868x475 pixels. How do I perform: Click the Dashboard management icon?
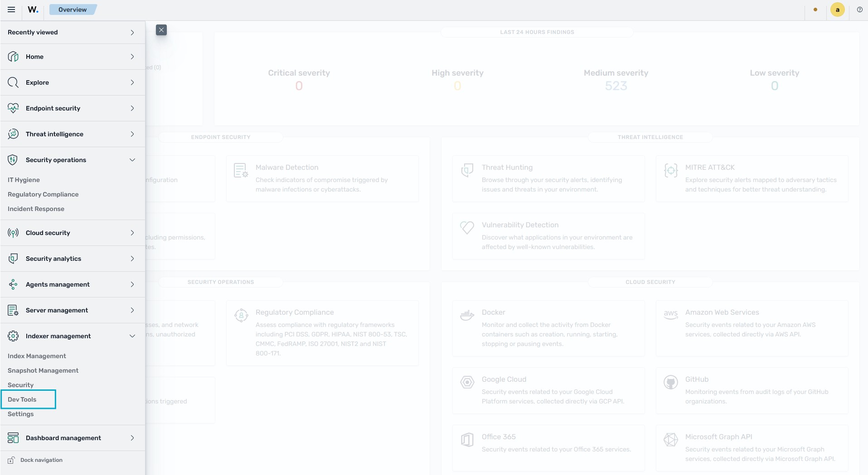[x=13, y=438]
